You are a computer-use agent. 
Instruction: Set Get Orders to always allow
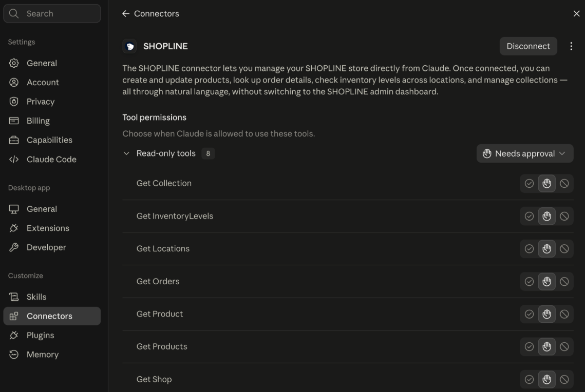coord(529,281)
